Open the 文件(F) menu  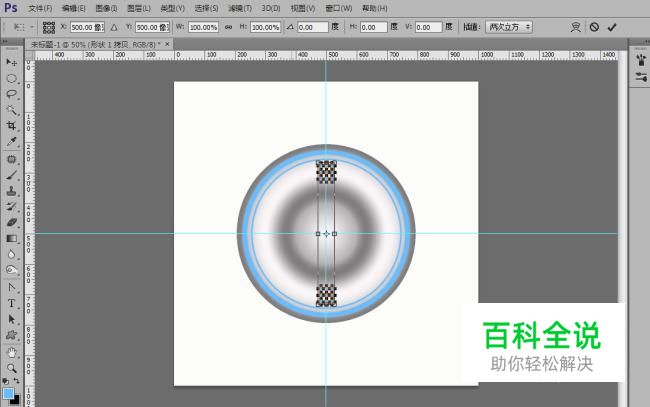tap(40, 8)
